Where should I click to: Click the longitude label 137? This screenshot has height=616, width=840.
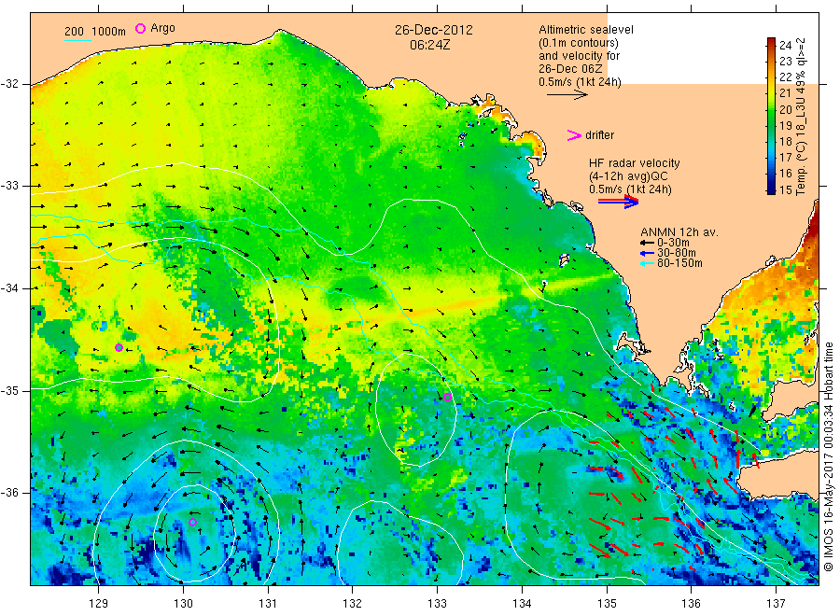point(776,604)
